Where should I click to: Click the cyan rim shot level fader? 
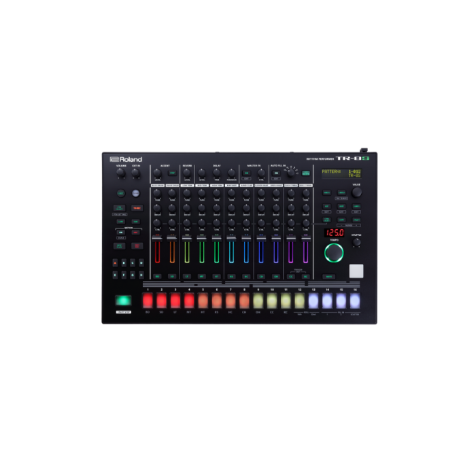[x=231, y=239]
